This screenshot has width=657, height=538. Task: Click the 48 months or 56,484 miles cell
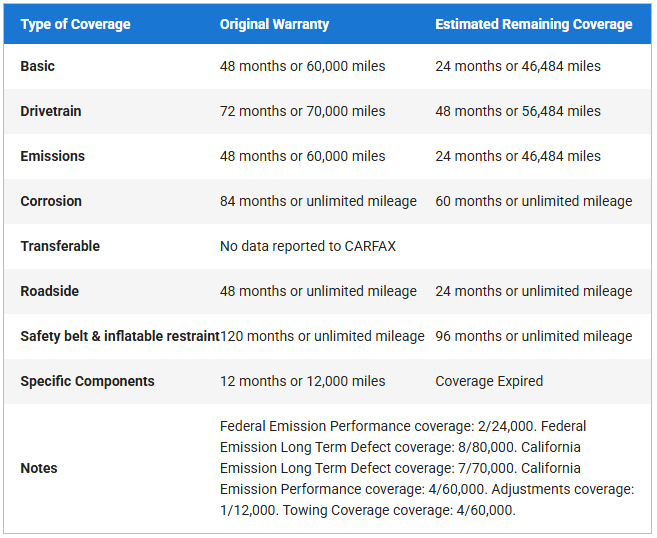tap(518, 111)
